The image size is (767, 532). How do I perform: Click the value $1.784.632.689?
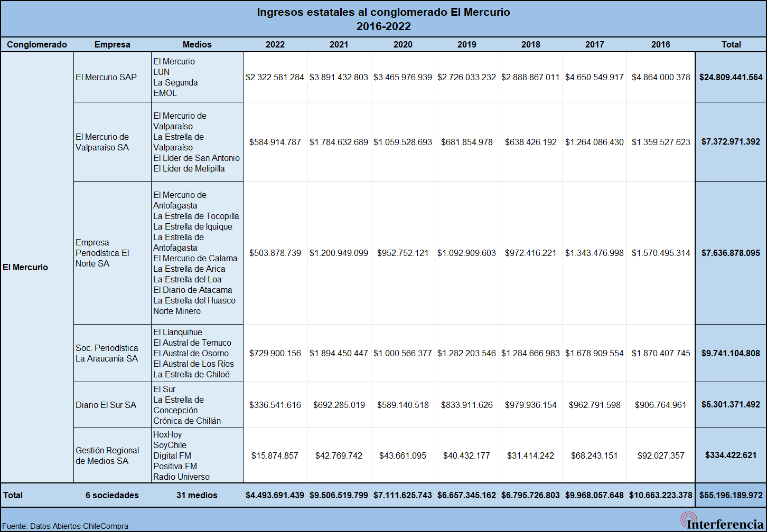pos(339,142)
